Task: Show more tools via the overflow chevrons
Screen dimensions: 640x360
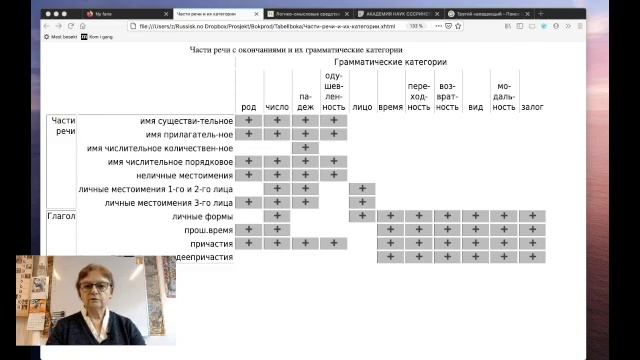Action: coord(568,26)
